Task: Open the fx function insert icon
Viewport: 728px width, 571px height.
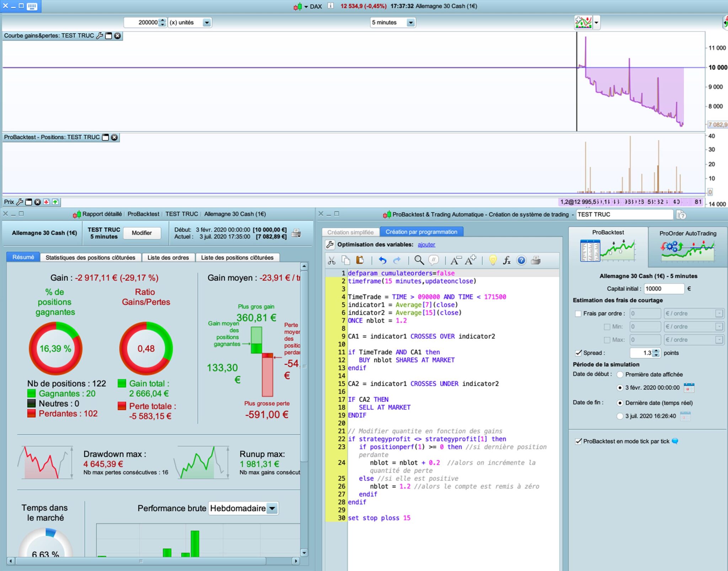Action: point(507,260)
